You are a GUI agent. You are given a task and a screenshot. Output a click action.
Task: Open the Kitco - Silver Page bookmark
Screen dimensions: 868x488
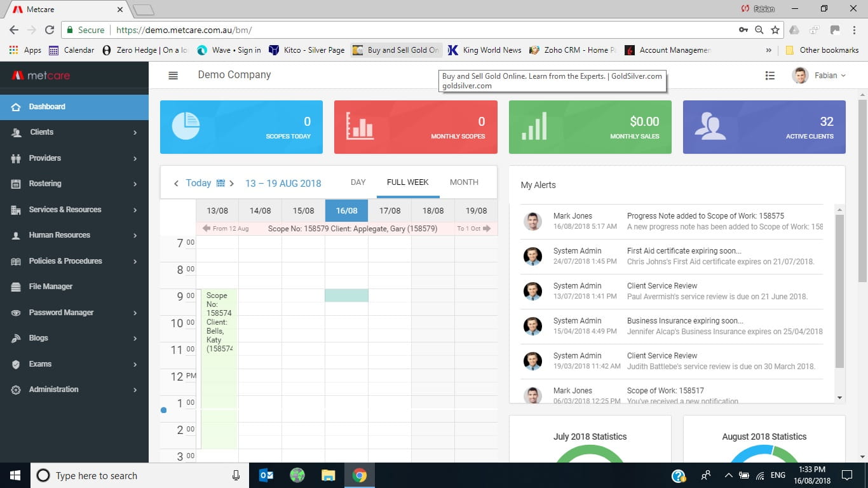306,50
